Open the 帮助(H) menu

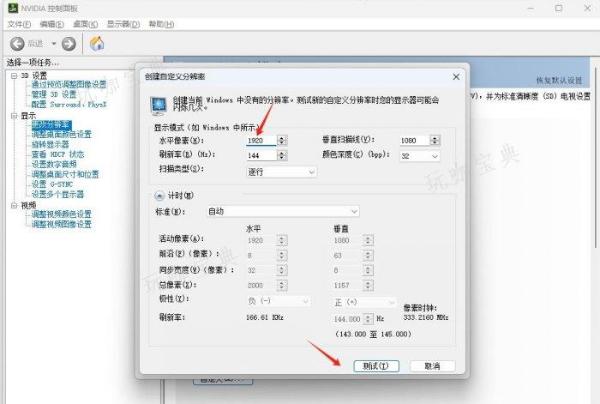(161, 24)
